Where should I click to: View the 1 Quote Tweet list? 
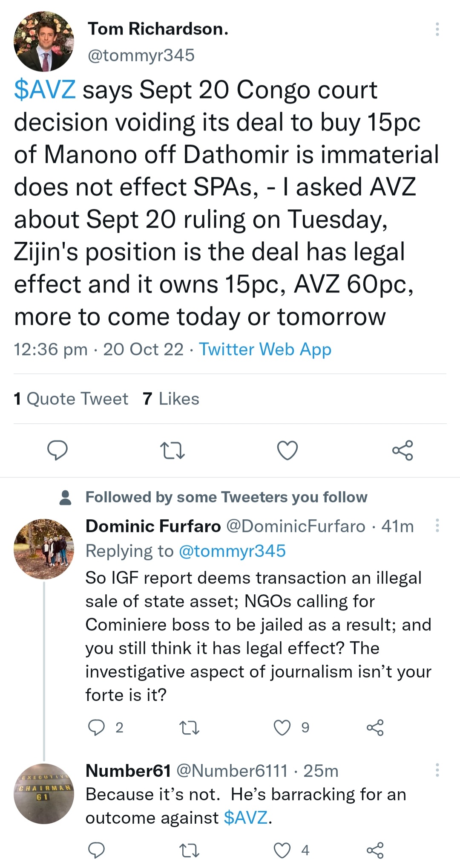tap(71, 399)
